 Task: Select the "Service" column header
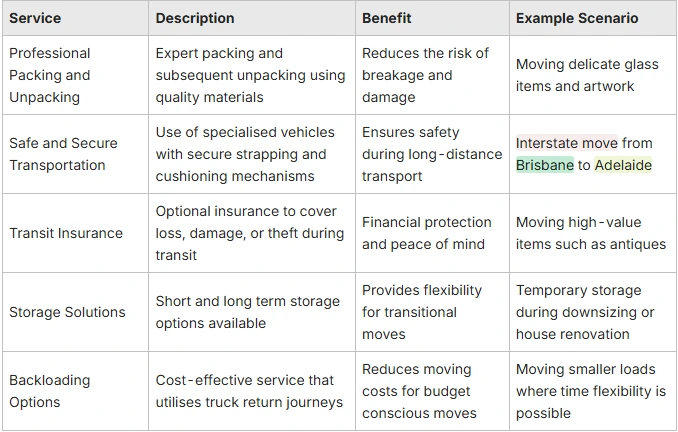(35, 18)
